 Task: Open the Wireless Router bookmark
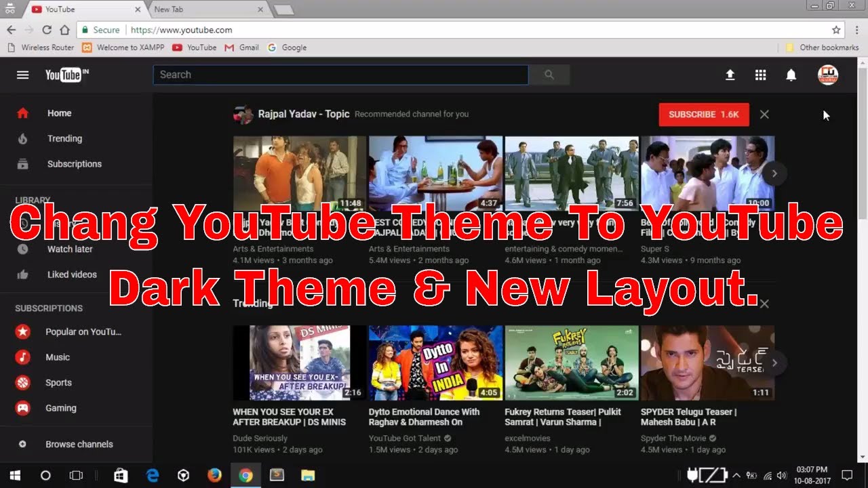41,47
